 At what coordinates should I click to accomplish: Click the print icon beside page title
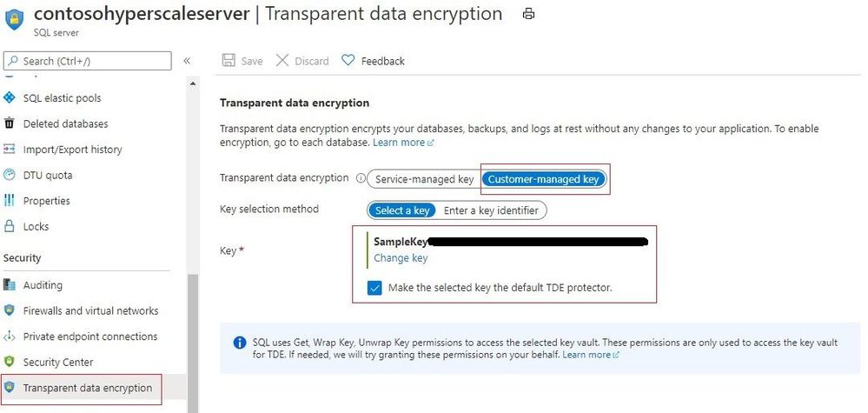(528, 15)
